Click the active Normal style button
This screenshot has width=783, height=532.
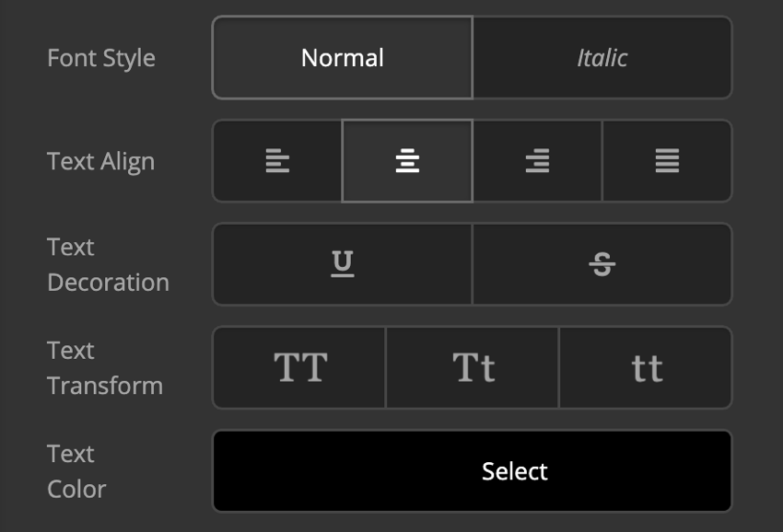(343, 58)
